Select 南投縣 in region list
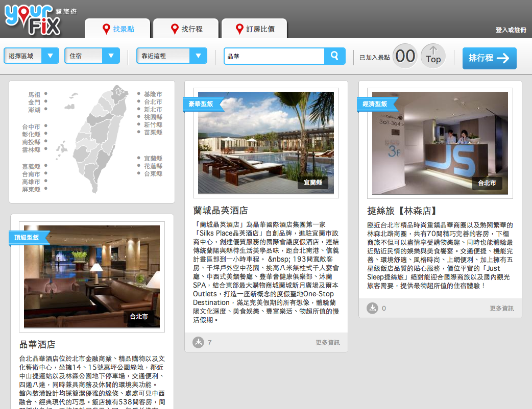Viewport: 532px width, 409px height. click(31, 142)
